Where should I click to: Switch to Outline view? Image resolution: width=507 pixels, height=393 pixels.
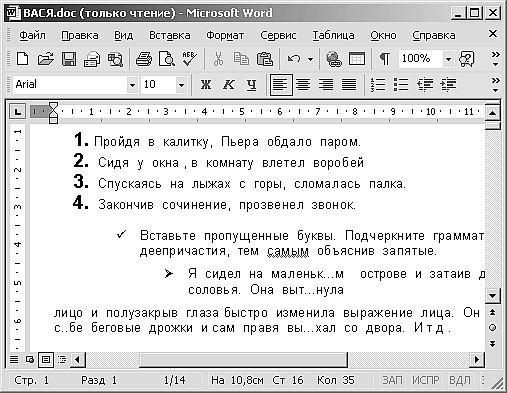point(62,360)
